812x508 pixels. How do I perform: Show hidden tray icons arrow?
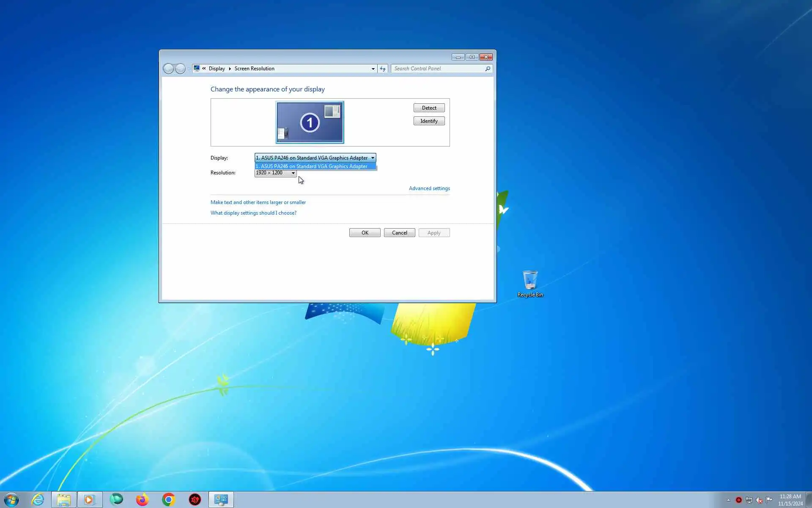pos(728,500)
